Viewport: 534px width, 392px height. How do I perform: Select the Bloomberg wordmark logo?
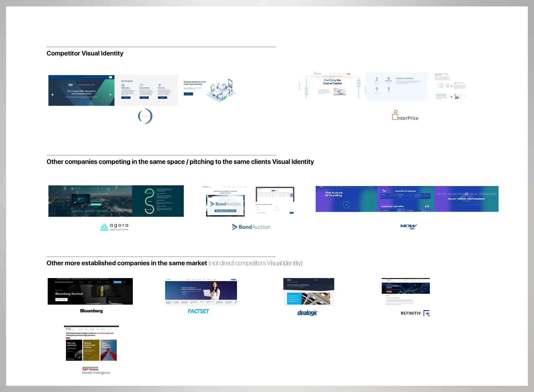pyautogui.click(x=91, y=311)
